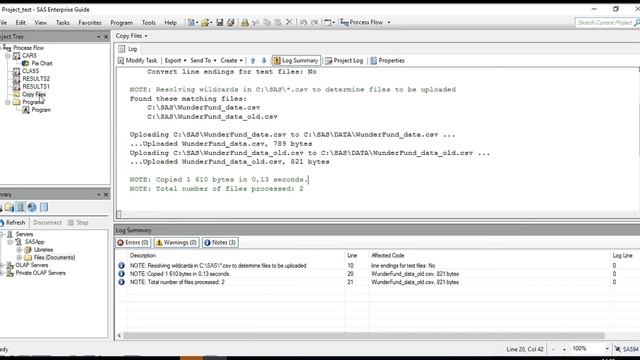The image size is (640, 360).
Task: Click the Cut scissors icon
Action: (x=256, y=22)
